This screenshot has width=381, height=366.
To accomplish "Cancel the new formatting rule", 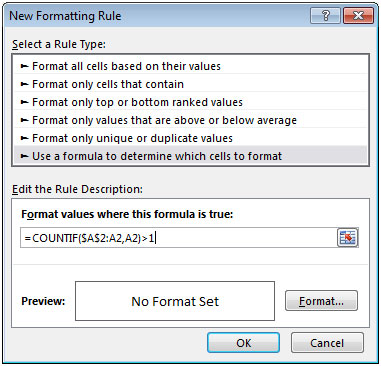I will tap(327, 343).
